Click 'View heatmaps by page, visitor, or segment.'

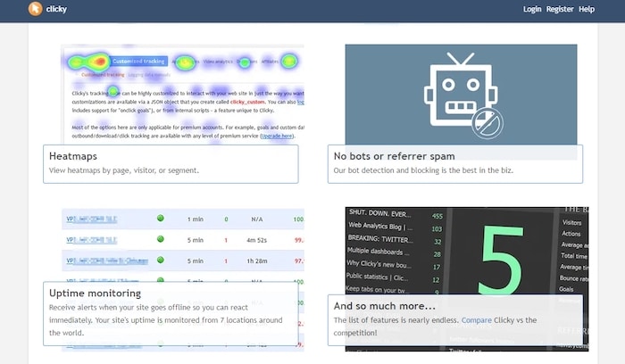click(x=124, y=170)
